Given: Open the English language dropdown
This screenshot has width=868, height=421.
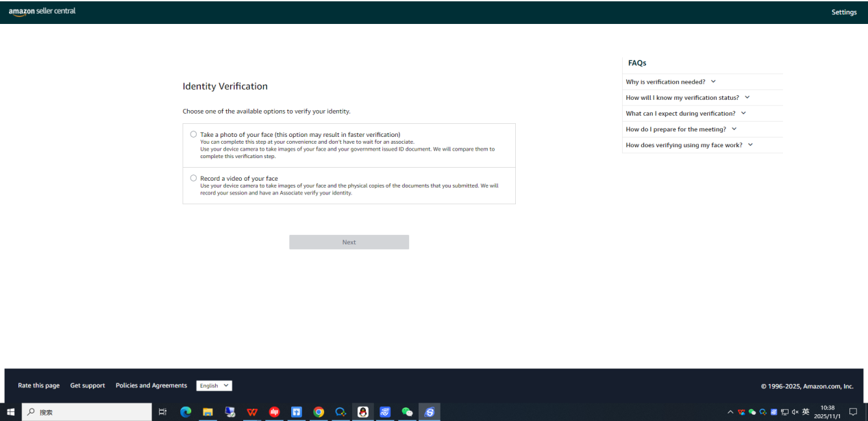Looking at the screenshot, I should [x=214, y=386].
